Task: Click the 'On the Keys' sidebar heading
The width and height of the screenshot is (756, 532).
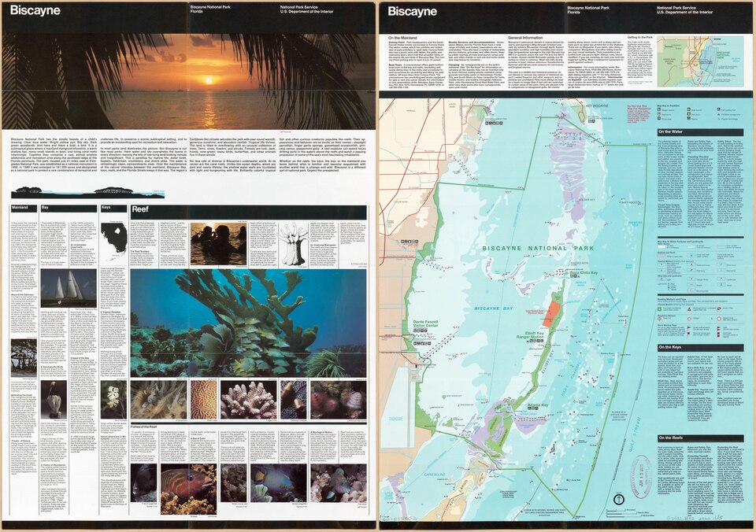Action: pyautogui.click(x=670, y=347)
